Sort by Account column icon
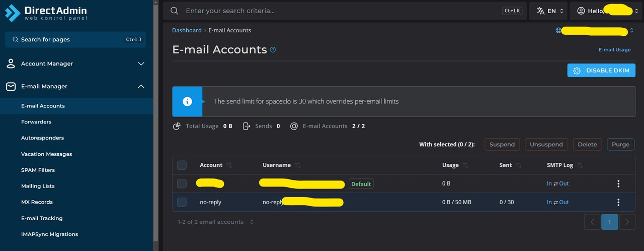 click(229, 165)
